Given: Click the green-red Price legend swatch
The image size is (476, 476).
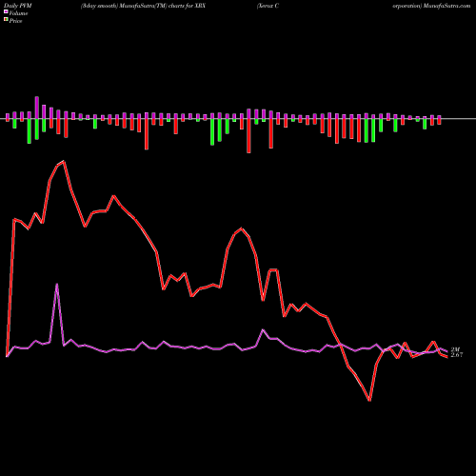Looking at the screenshot, I should pos(6,20).
